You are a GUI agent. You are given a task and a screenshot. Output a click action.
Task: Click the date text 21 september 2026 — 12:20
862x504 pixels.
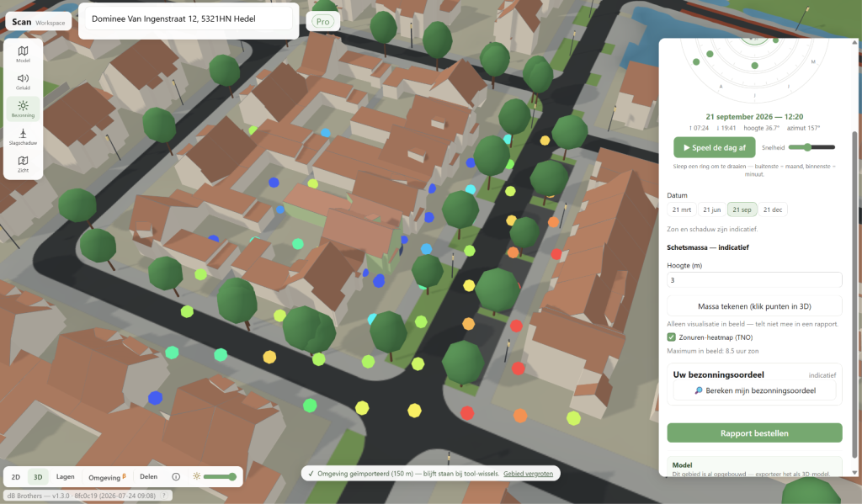(754, 116)
